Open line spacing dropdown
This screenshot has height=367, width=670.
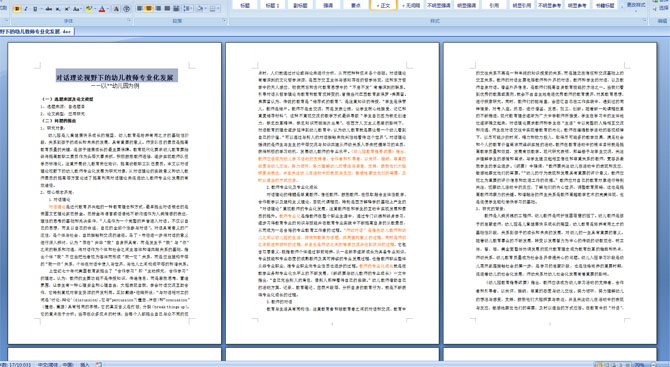(188, 9)
